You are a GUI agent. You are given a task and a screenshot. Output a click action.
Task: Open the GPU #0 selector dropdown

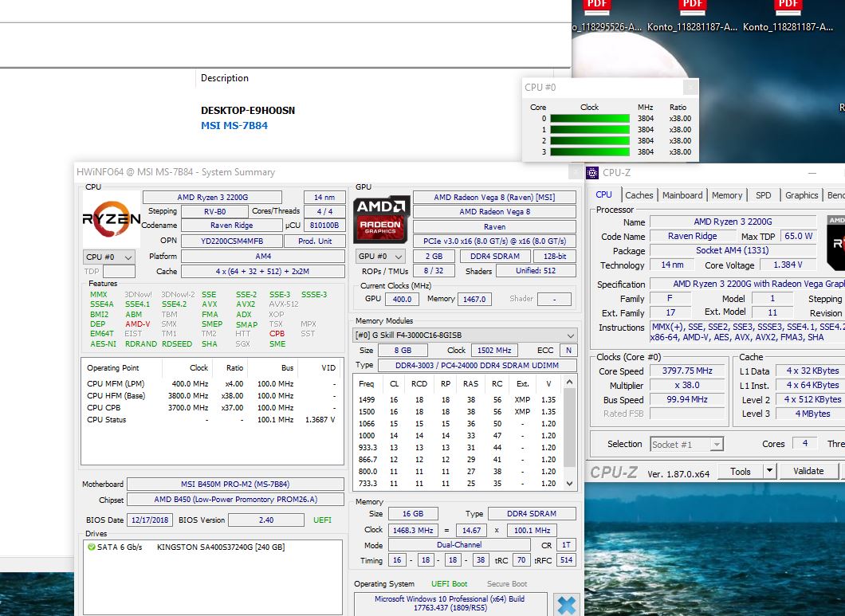[x=381, y=257]
